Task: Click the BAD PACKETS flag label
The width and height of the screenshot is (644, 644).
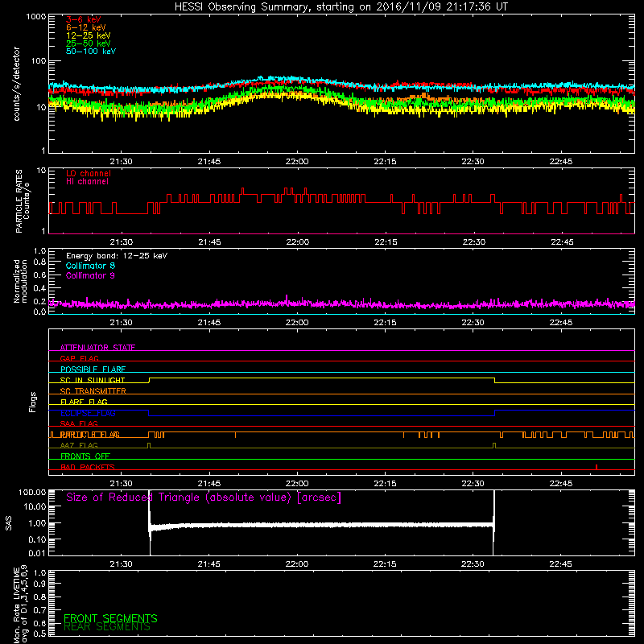Action: [88, 467]
